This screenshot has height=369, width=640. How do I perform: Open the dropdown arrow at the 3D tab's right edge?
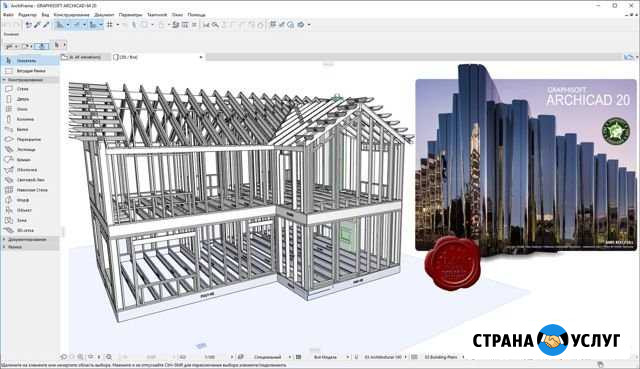click(x=201, y=57)
